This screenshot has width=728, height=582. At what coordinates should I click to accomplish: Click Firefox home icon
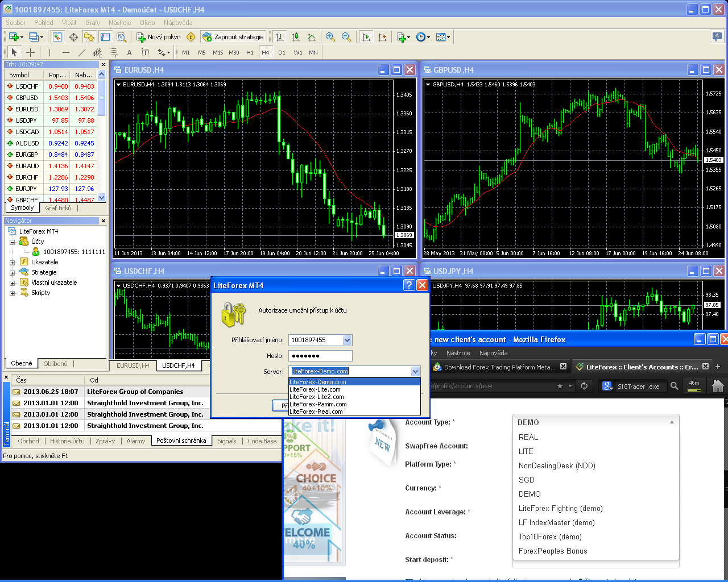(717, 386)
